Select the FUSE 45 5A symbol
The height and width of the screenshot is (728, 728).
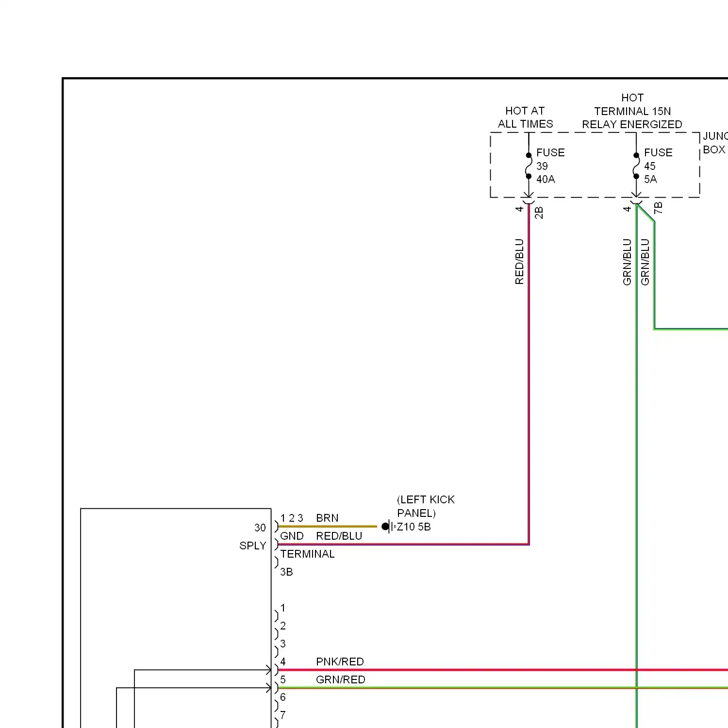point(636,166)
